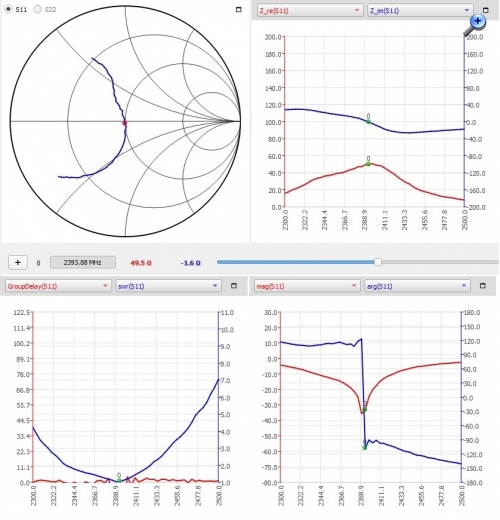The image size is (500, 520).
Task: Open the mag(S11) trace dropdown
Action: (x=307, y=286)
